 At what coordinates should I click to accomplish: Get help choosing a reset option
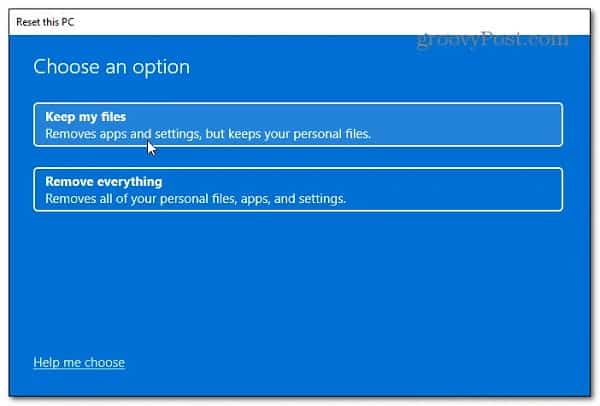click(x=79, y=362)
